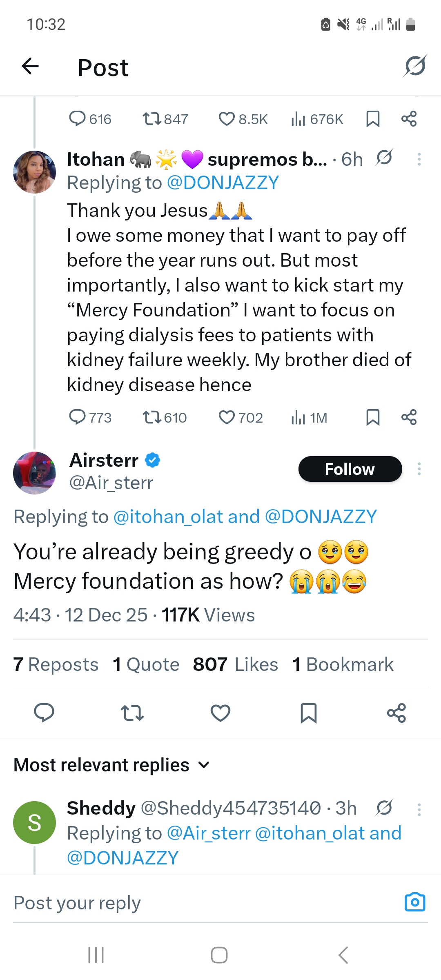
Task: Open the @DONJAZZY mention link
Action: (x=223, y=182)
